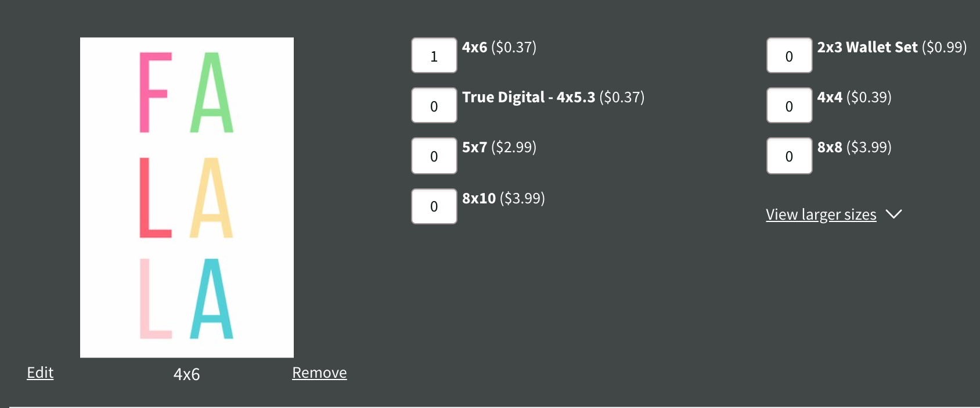Click the 4x4 ($0.39) size label
The height and width of the screenshot is (408, 980).
(x=854, y=97)
